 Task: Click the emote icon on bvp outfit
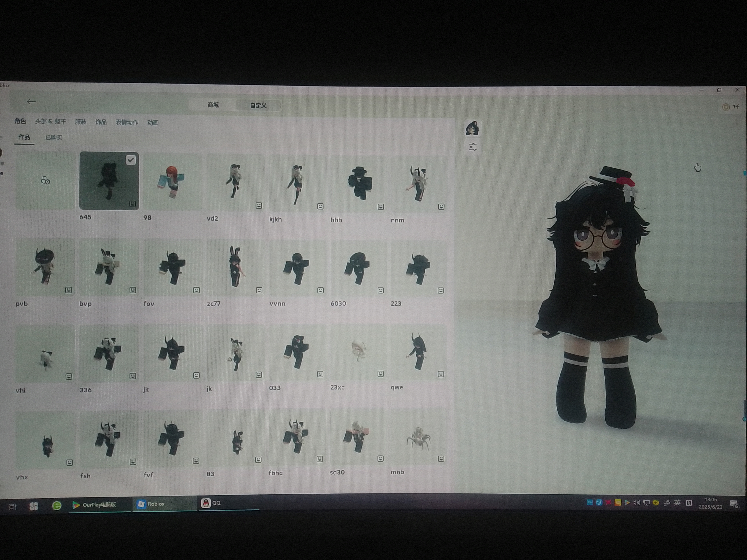point(133,290)
